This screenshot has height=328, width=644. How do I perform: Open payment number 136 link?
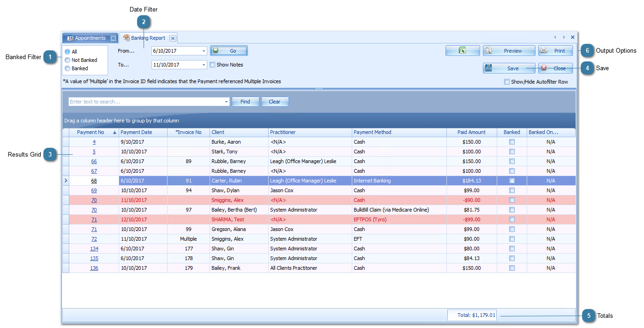pos(94,268)
